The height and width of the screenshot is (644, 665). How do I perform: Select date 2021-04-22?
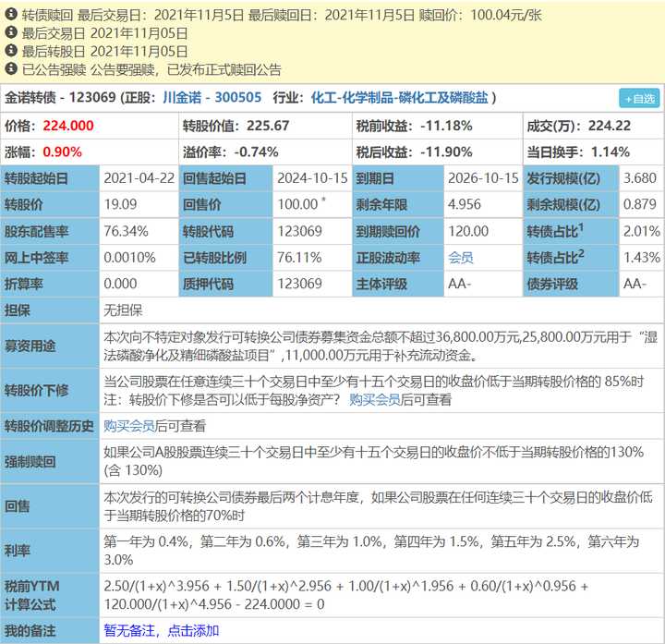click(x=139, y=178)
